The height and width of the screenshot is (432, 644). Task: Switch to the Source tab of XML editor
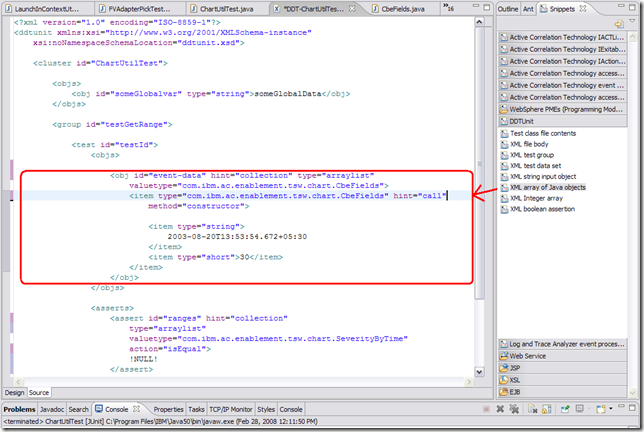click(39, 393)
